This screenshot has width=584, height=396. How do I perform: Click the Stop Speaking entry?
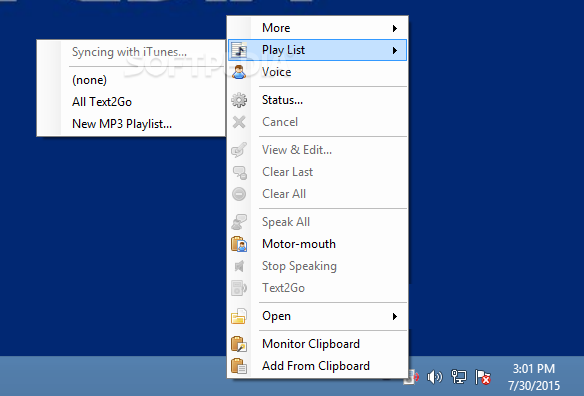pos(317,266)
